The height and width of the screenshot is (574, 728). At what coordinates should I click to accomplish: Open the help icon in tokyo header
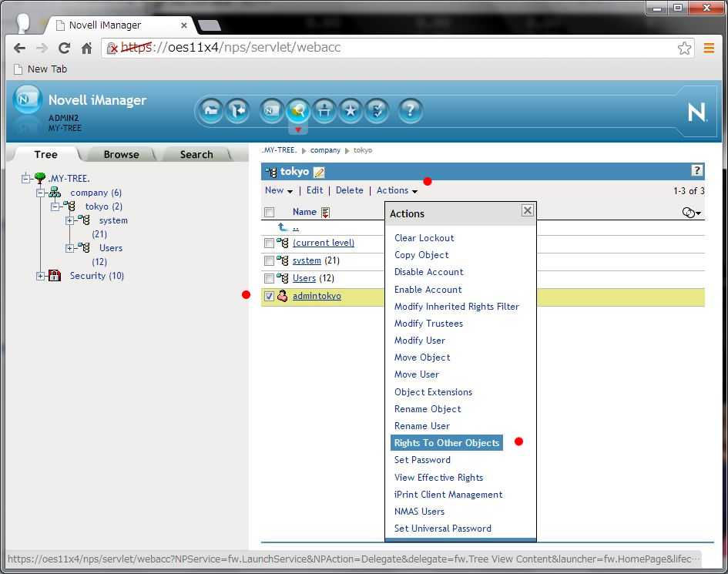pos(696,170)
